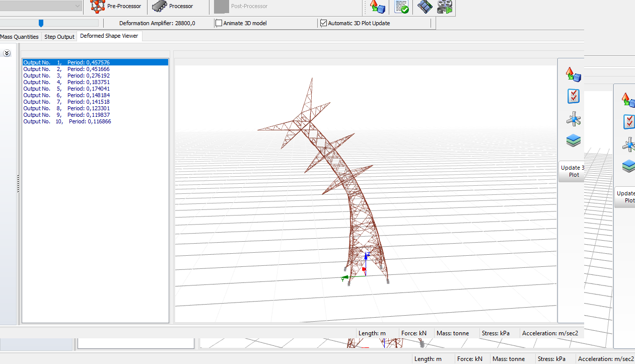Click Acceleration: m/sec2 in front status bar
The width and height of the screenshot is (635, 364).
pyautogui.click(x=550, y=333)
